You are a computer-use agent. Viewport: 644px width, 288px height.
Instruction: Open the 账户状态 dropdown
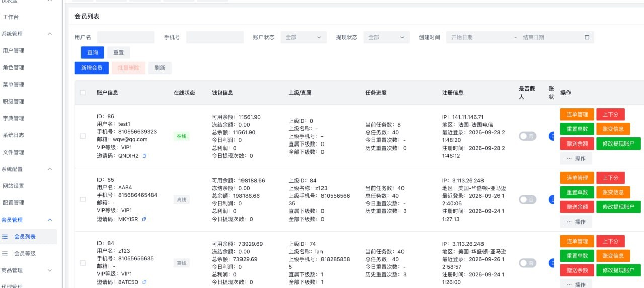point(303,37)
